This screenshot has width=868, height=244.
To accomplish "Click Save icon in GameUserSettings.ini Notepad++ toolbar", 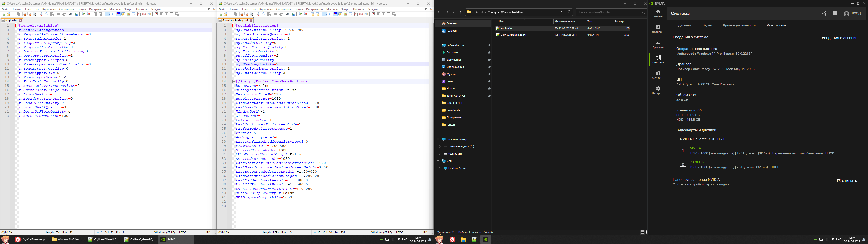I will point(231,14).
